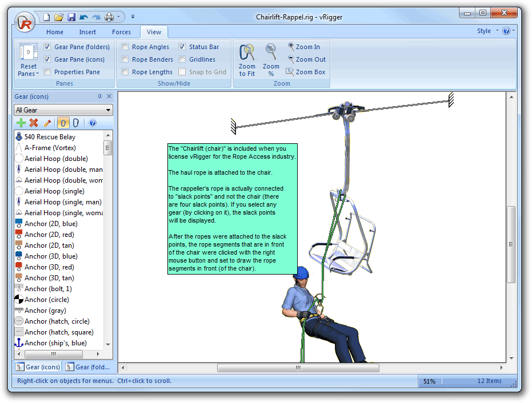Click the red X delete gear icon

pyautogui.click(x=34, y=123)
